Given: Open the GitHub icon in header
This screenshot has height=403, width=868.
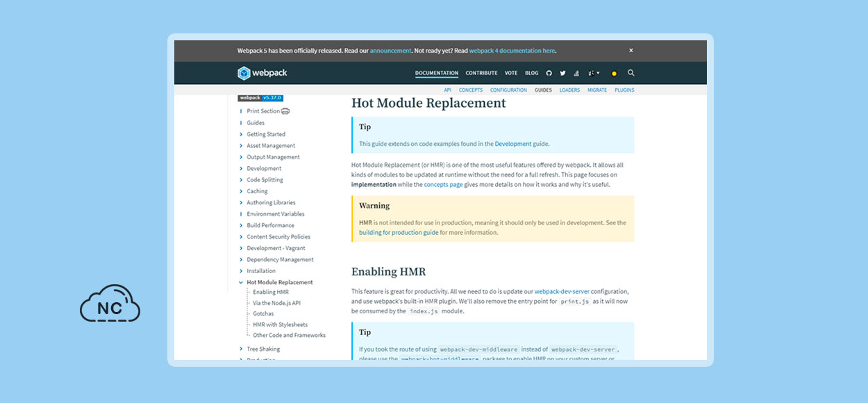Looking at the screenshot, I should click(x=549, y=73).
